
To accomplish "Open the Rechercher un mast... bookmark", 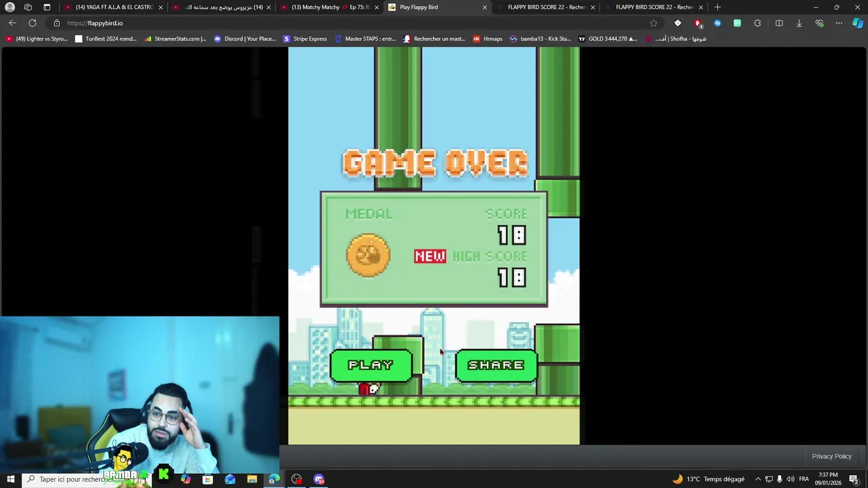I will click(434, 39).
